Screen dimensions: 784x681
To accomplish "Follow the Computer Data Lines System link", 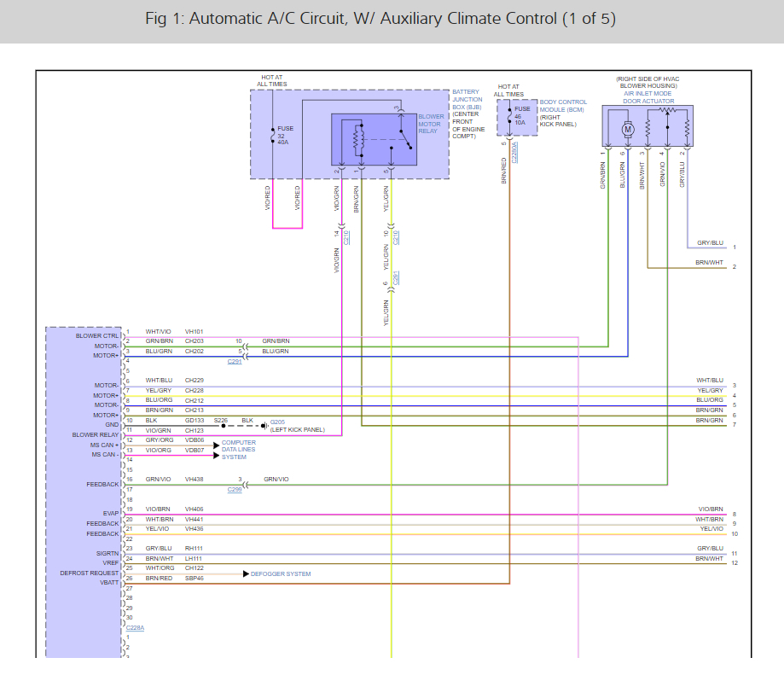I will click(239, 450).
